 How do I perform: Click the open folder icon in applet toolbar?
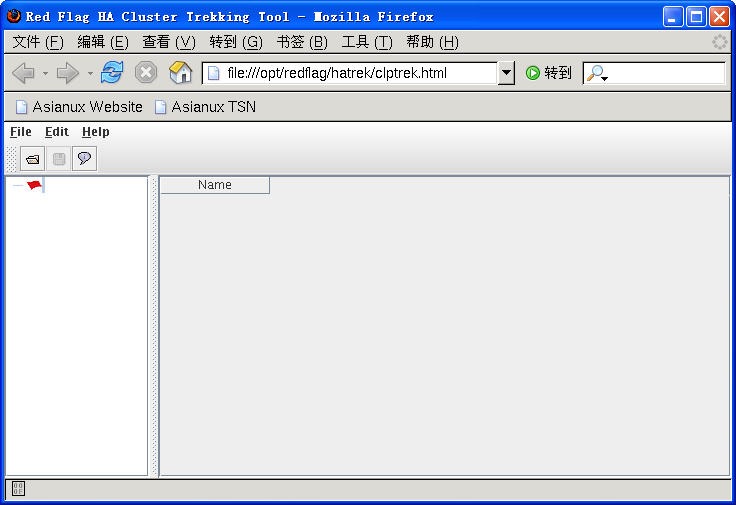coord(33,159)
